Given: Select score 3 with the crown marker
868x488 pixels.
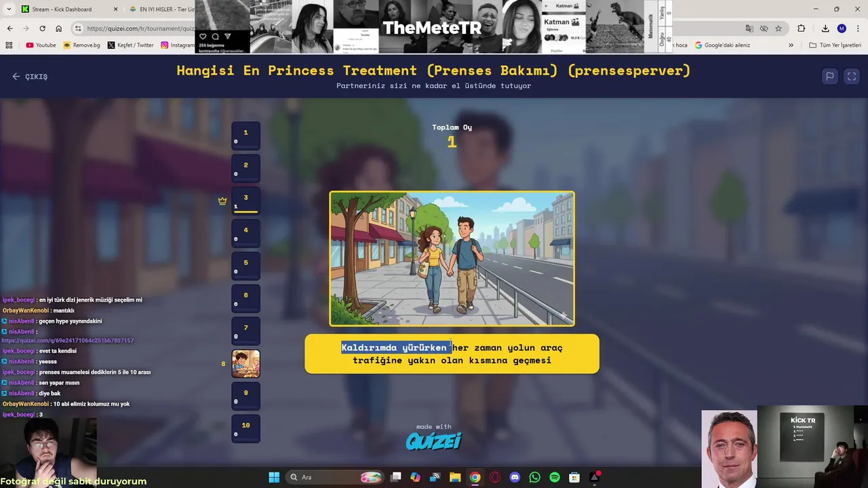Looking at the screenshot, I should (x=245, y=200).
